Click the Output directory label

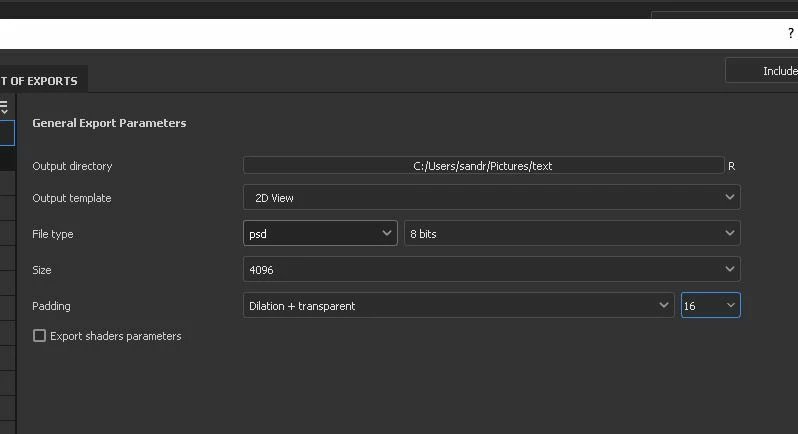[72, 166]
